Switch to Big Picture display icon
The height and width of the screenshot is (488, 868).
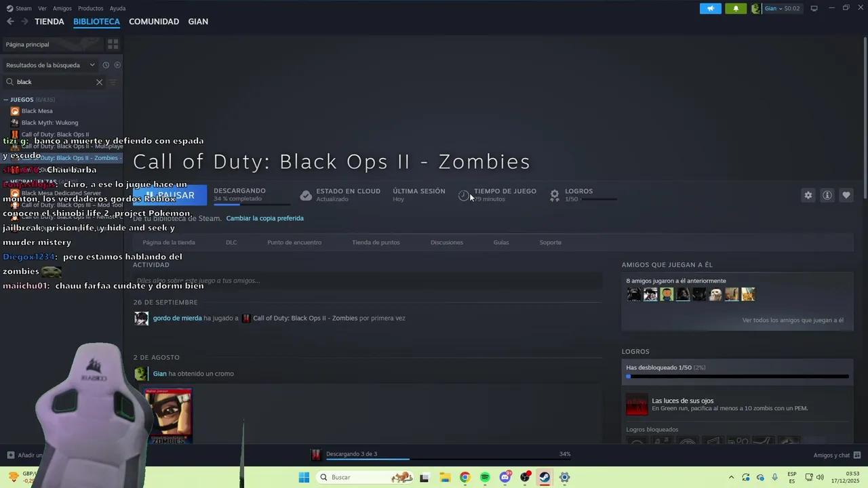(x=814, y=8)
